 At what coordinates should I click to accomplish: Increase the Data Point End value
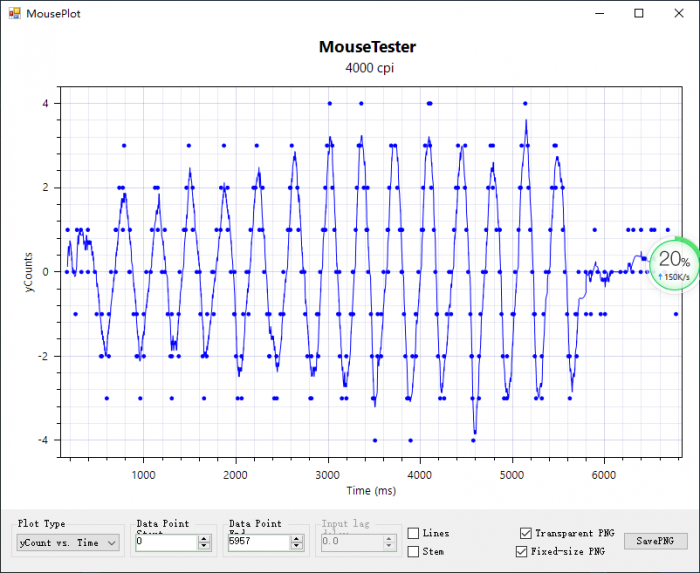[296, 538]
